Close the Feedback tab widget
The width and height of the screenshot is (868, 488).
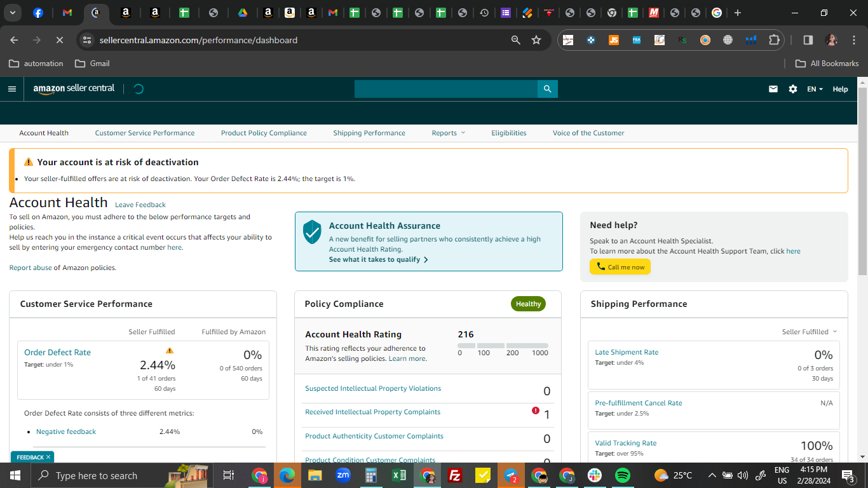[48, 457]
